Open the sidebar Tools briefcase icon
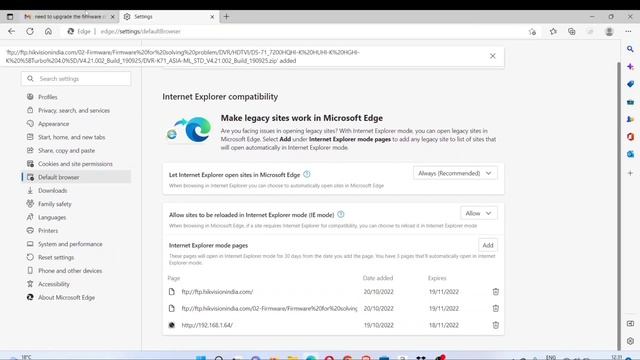The height and width of the screenshot is (360, 640). tap(630, 102)
